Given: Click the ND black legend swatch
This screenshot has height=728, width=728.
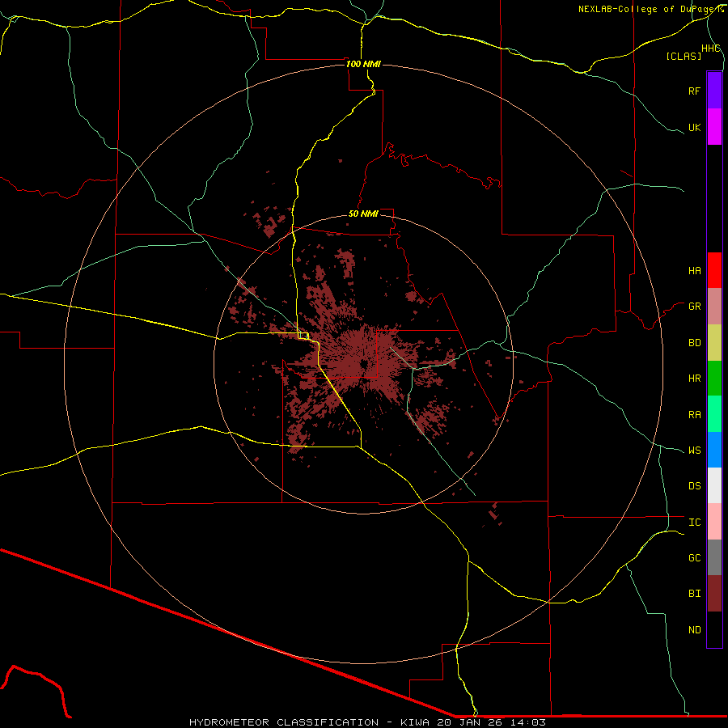Looking at the screenshot, I should (714, 629).
